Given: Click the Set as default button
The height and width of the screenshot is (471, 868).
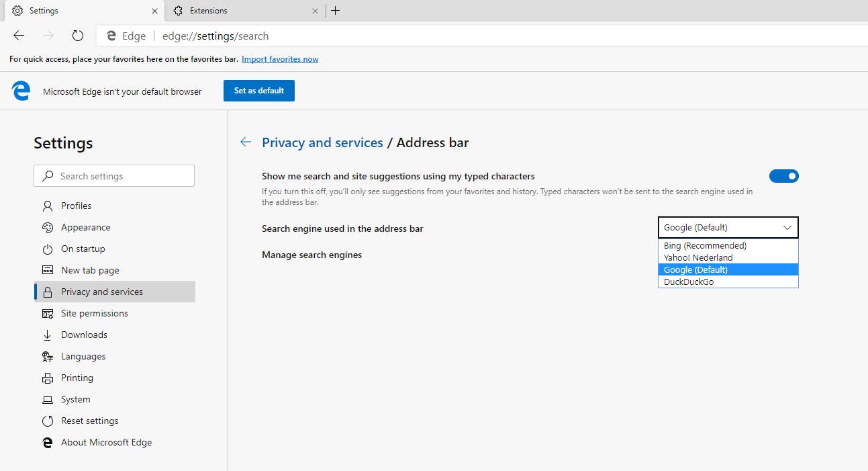Looking at the screenshot, I should (x=258, y=91).
